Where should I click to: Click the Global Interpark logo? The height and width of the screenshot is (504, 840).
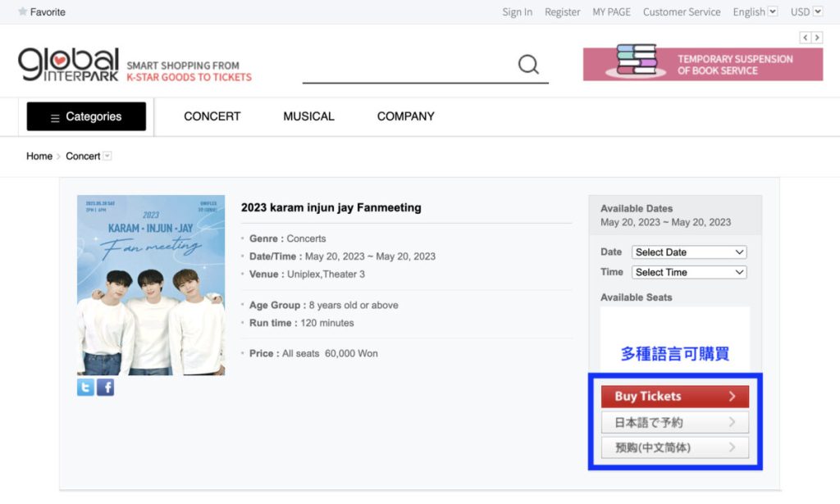[x=69, y=65]
